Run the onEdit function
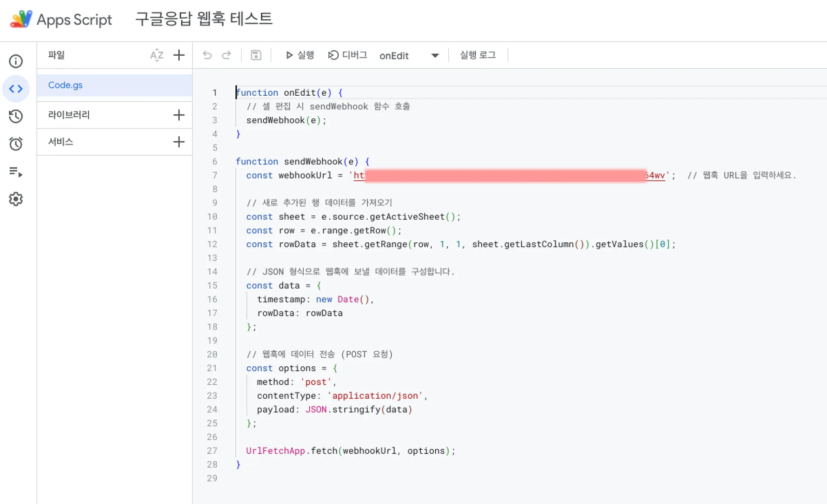Image resolution: width=827 pixels, height=504 pixels. [x=299, y=55]
